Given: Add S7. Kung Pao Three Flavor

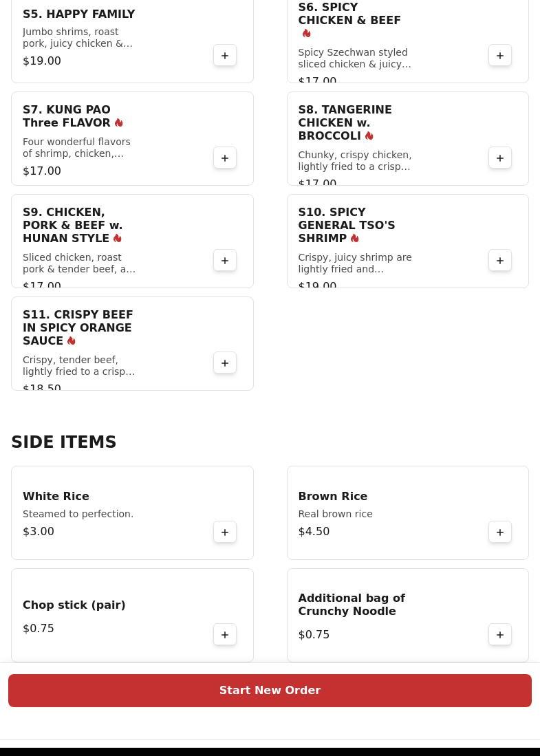Looking at the screenshot, I should [225, 158].
